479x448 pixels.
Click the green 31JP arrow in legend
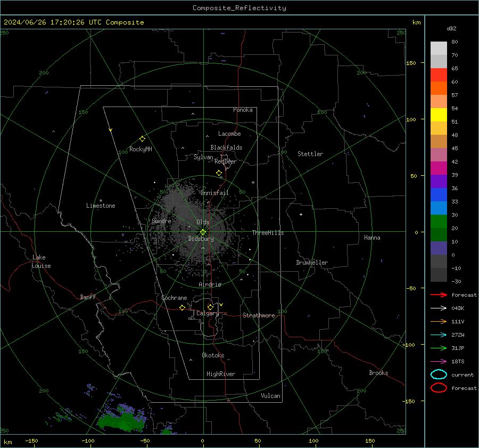click(x=439, y=348)
